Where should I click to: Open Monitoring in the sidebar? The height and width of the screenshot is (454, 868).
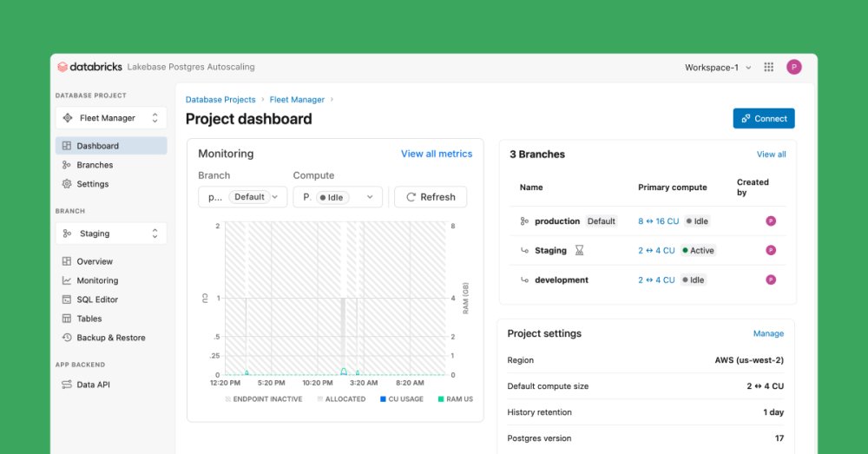click(111, 280)
